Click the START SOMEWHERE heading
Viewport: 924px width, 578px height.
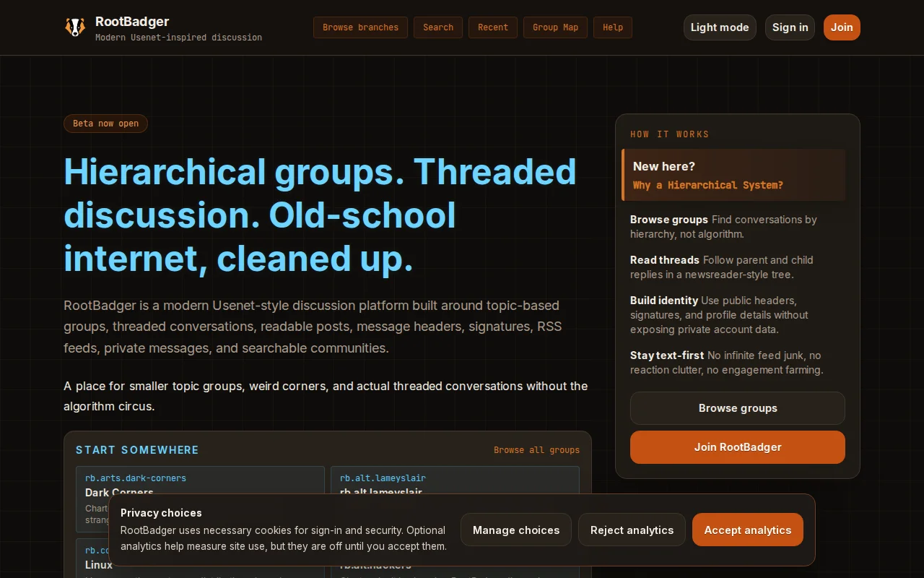click(x=137, y=450)
